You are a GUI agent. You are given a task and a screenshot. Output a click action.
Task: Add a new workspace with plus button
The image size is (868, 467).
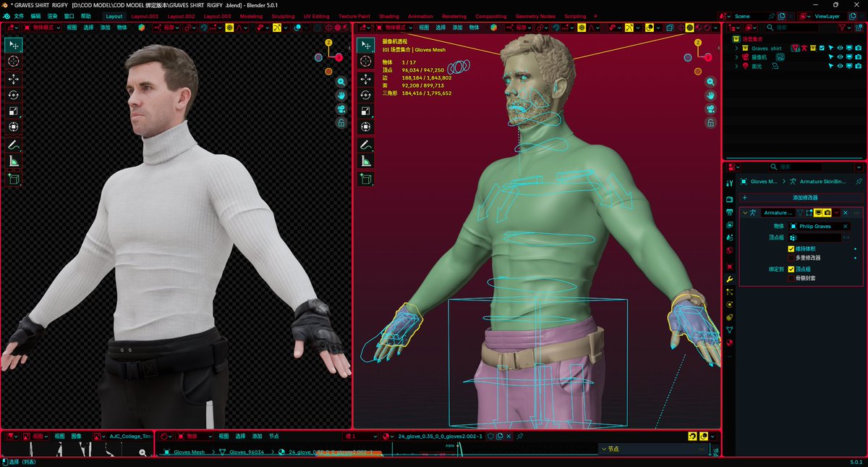point(595,16)
